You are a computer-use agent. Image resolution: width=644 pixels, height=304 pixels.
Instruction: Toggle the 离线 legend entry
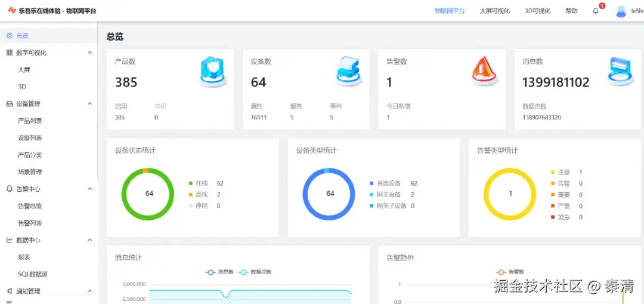pos(199,195)
